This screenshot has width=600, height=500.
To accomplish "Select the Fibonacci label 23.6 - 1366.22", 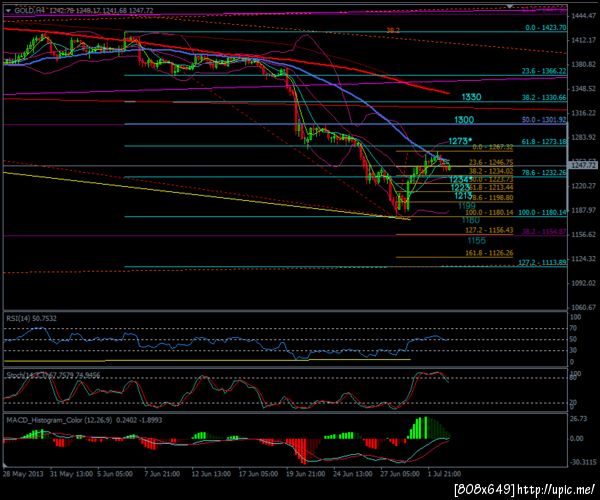I will point(544,71).
